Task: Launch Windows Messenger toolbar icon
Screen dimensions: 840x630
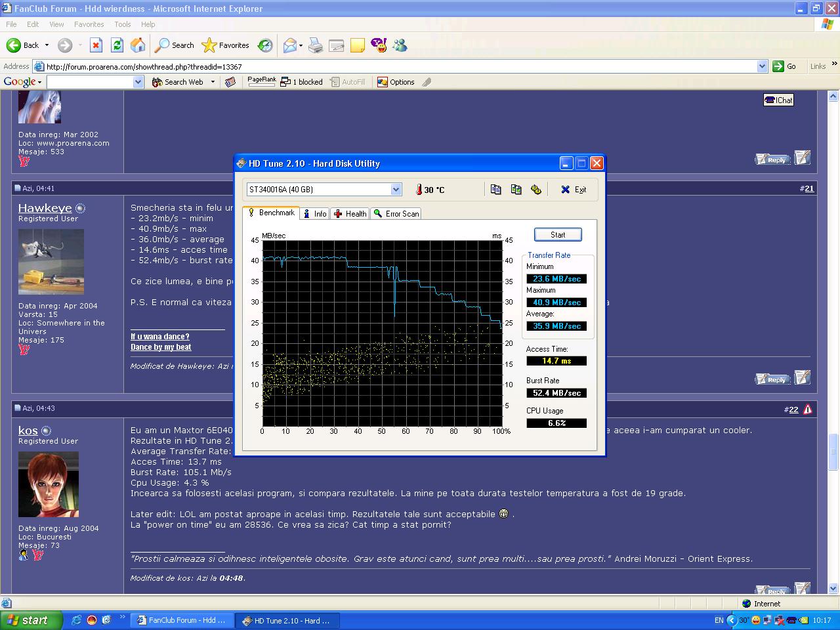Action: [x=400, y=45]
